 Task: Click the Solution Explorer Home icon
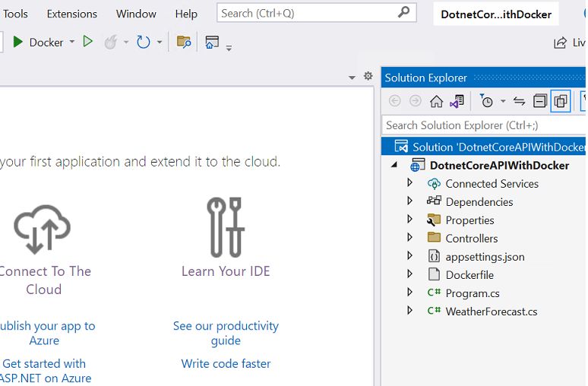click(x=436, y=101)
